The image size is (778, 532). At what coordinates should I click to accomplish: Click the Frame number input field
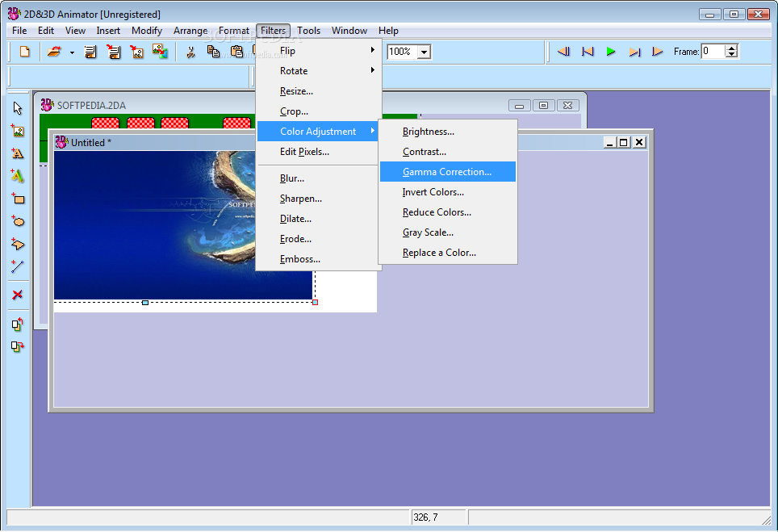coord(713,52)
